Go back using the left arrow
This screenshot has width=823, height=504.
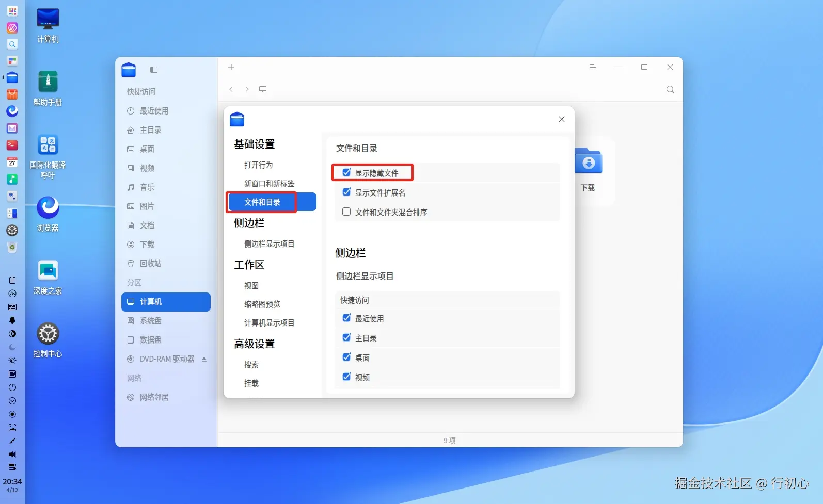231,89
